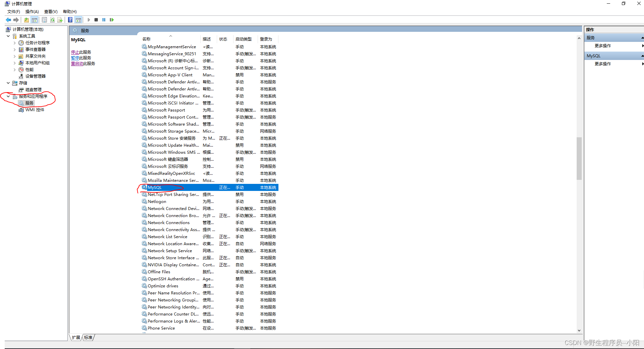Click the 暂停 this service link
The height and width of the screenshot is (349, 644).
[75, 58]
